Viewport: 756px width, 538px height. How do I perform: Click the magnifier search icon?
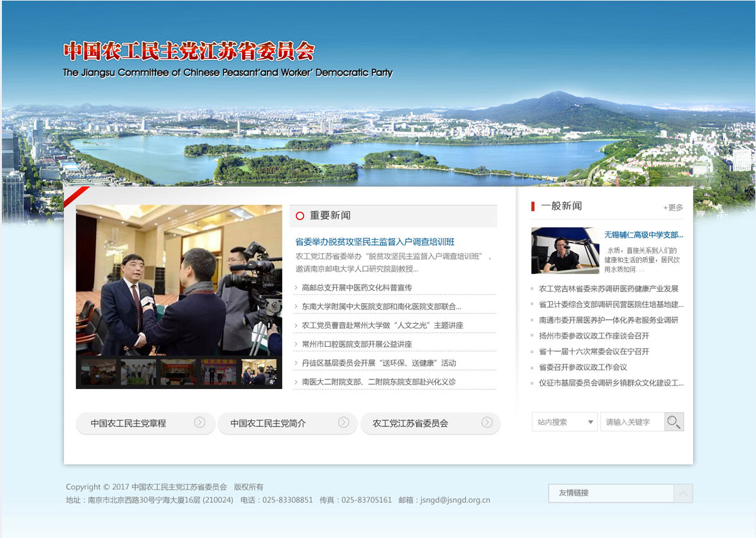(x=673, y=422)
